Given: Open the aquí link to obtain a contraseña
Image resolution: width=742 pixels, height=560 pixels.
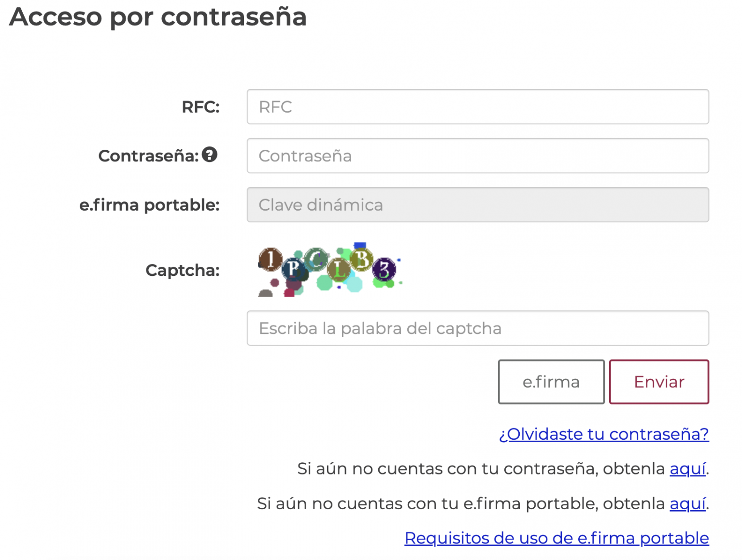Looking at the screenshot, I should click(x=688, y=468).
